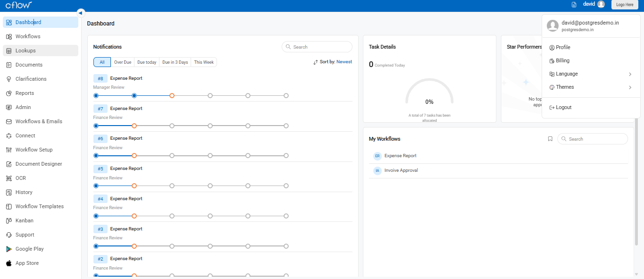
Task: Click the Connect sidebar icon
Action: pyautogui.click(x=9, y=135)
